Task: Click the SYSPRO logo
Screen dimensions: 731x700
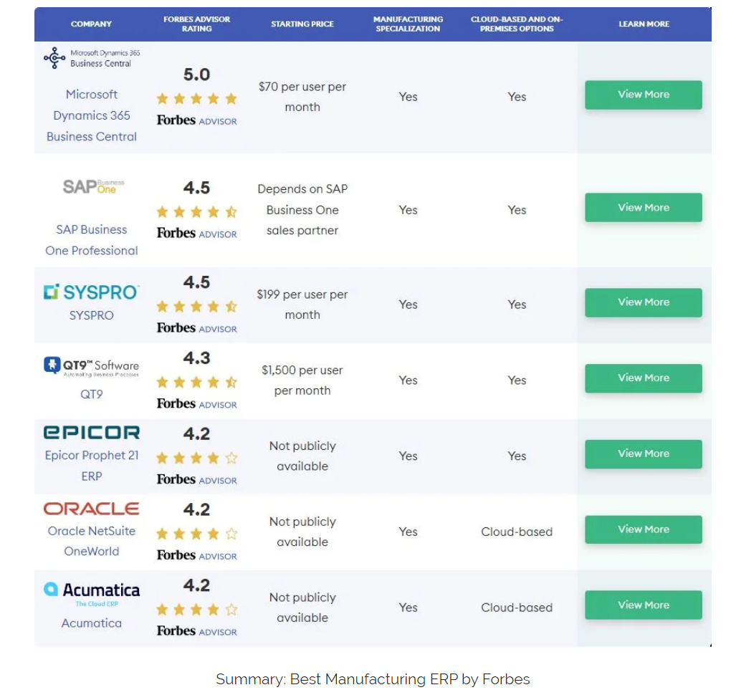Action: [x=91, y=292]
